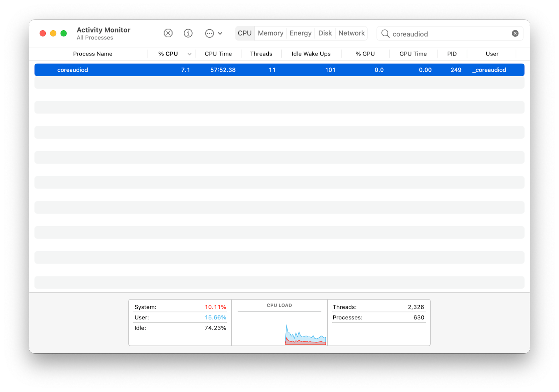Click the magnifying glass search icon
The width and height of the screenshot is (559, 392).
click(x=385, y=34)
